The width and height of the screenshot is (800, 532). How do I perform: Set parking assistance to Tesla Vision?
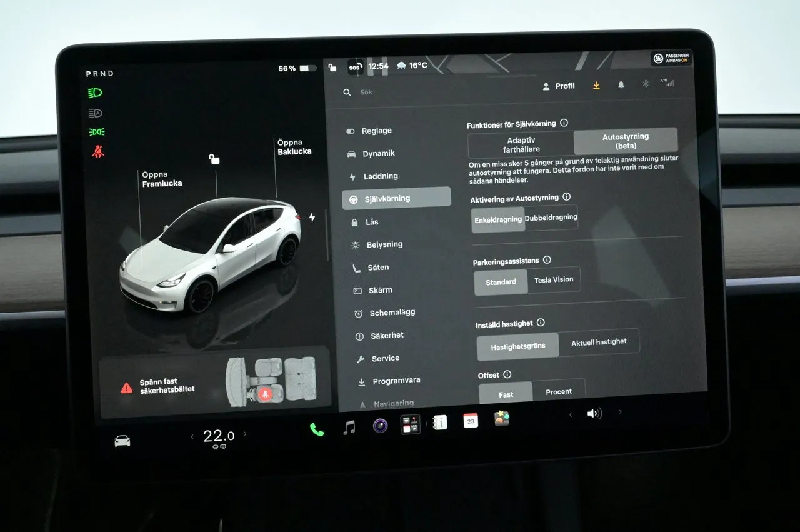[554, 280]
